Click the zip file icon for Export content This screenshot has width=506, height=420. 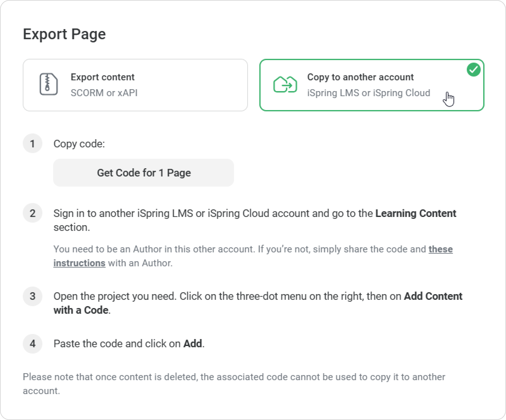click(x=48, y=84)
